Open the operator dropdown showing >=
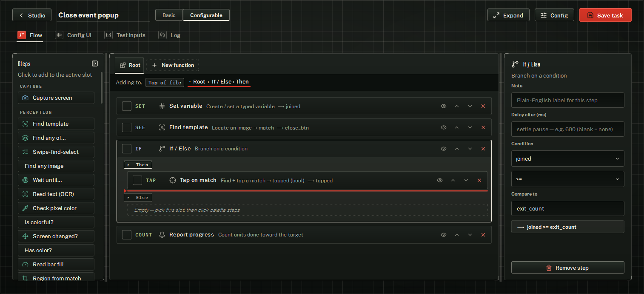This screenshot has height=294, width=644. click(x=567, y=179)
